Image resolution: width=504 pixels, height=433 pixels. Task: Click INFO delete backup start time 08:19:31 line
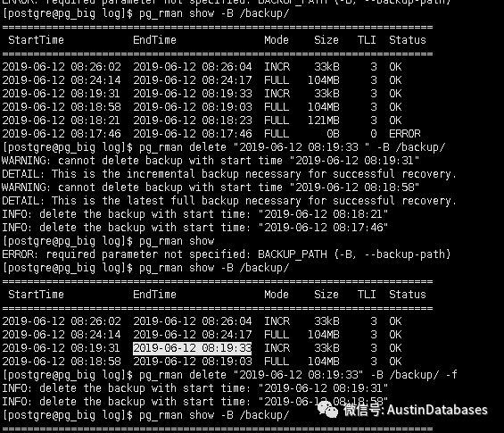tap(194, 388)
